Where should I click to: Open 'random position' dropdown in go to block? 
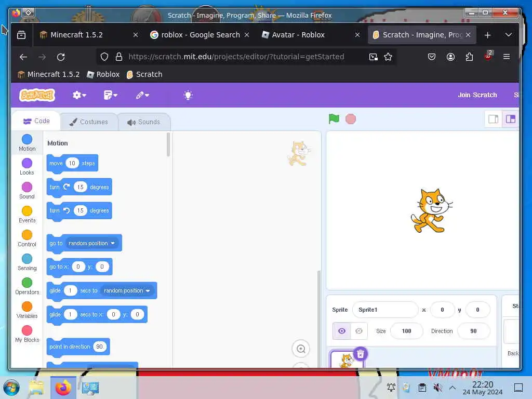[91, 243]
